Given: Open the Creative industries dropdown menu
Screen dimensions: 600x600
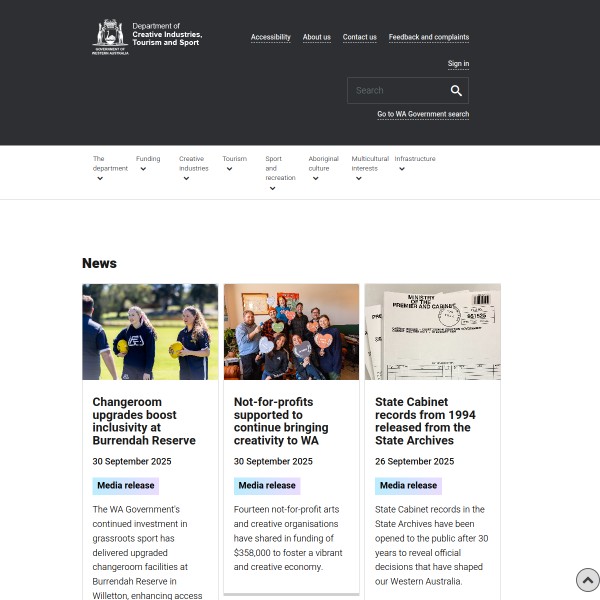Looking at the screenshot, I should [186, 178].
